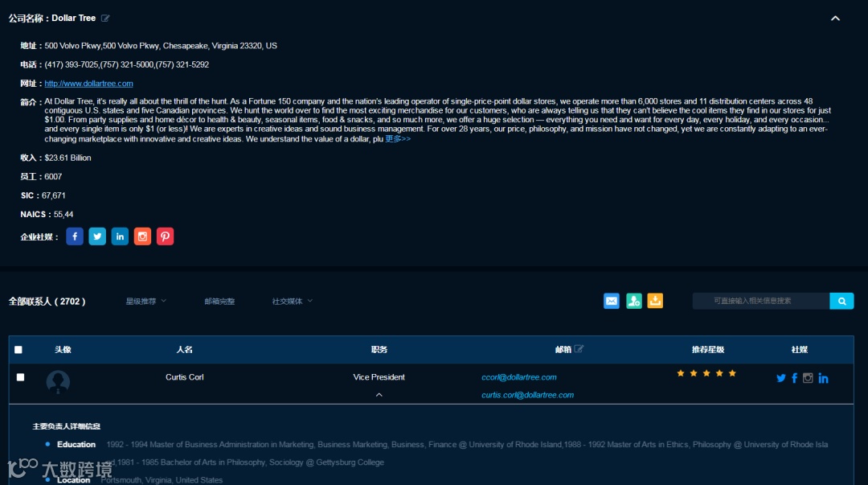Open the company Instagram page

coord(142,236)
